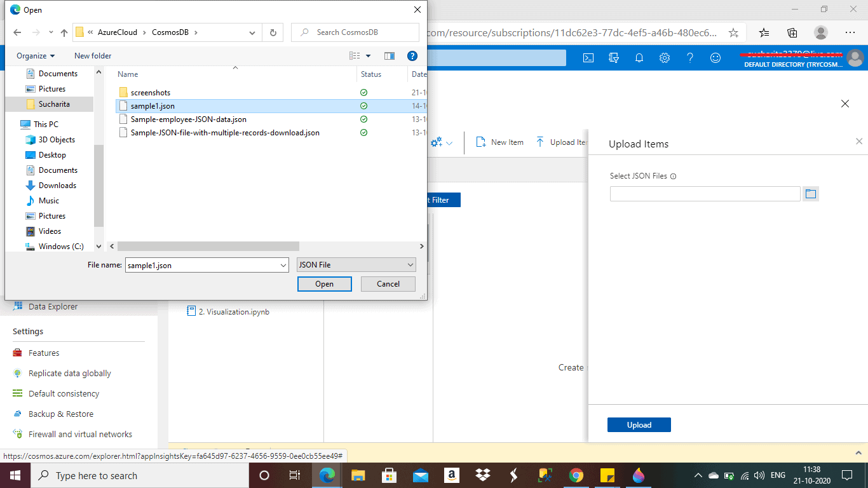Click the up-one-level arrow in Open dialog
Viewport: 868px width, 488px height.
[x=64, y=32]
